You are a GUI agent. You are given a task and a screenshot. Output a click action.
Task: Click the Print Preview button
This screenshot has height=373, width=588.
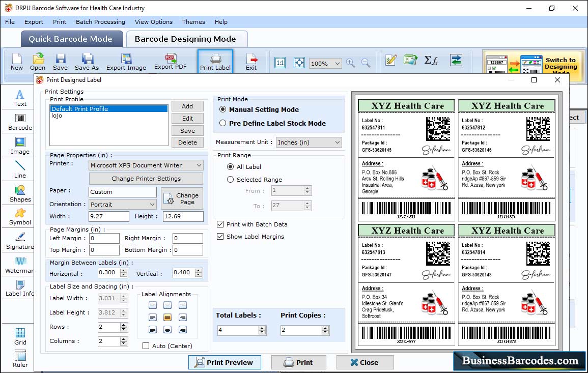225,362
